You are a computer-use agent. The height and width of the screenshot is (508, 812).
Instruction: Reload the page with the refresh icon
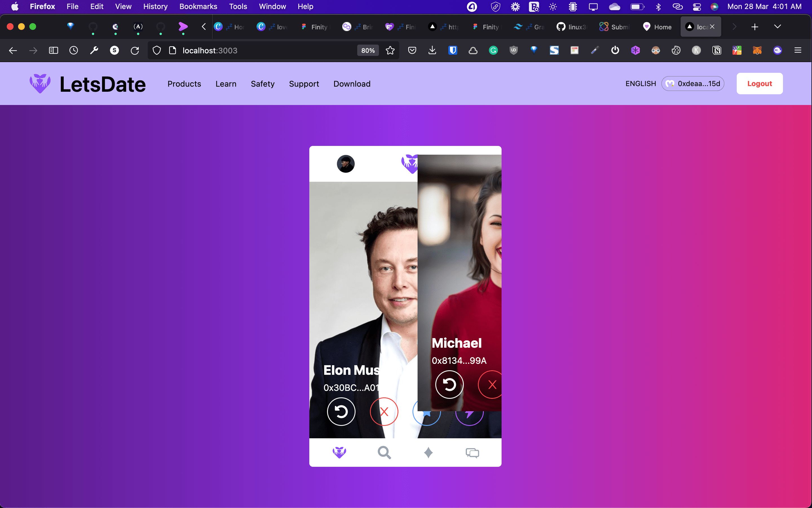[135, 51]
